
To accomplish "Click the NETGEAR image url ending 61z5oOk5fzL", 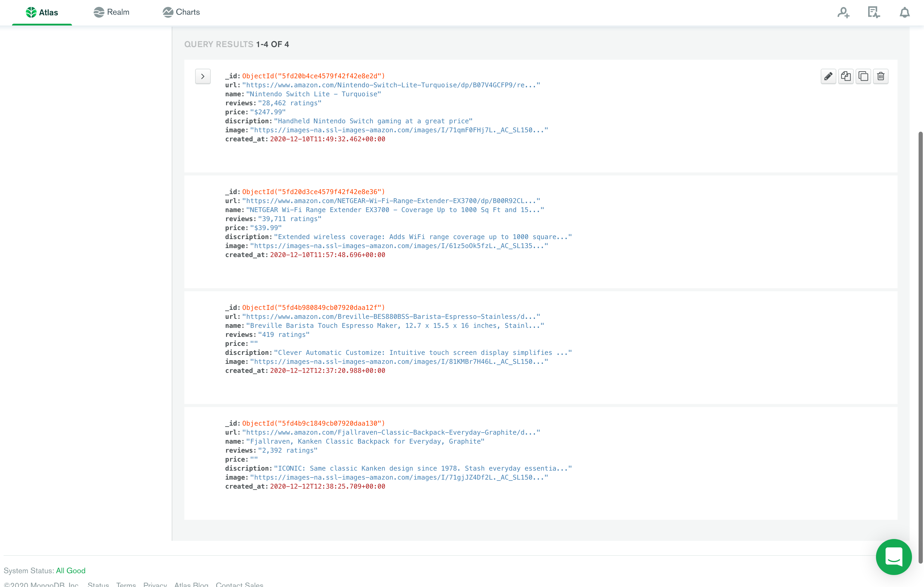I will pyautogui.click(x=399, y=246).
